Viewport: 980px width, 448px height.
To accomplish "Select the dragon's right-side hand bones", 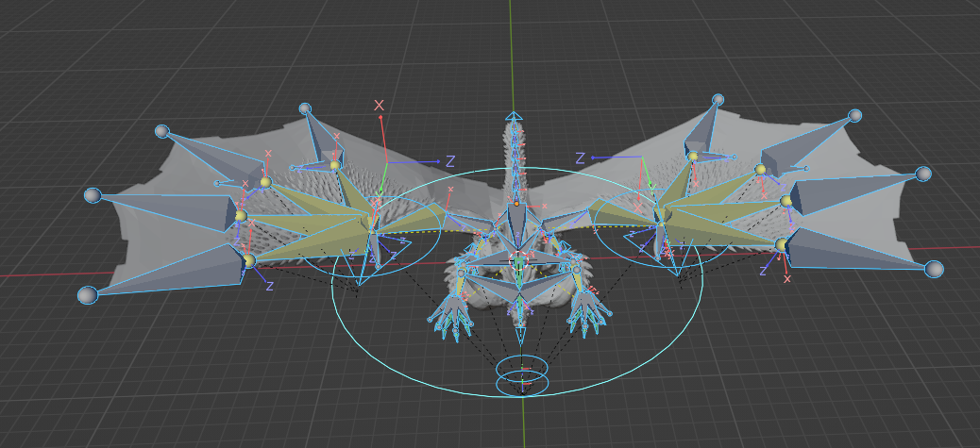I will (586, 313).
